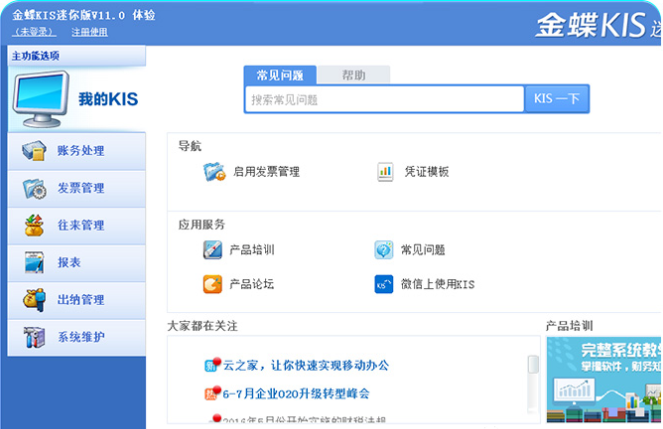Open the 报表 report icon
The width and height of the screenshot is (663, 429).
(x=34, y=262)
